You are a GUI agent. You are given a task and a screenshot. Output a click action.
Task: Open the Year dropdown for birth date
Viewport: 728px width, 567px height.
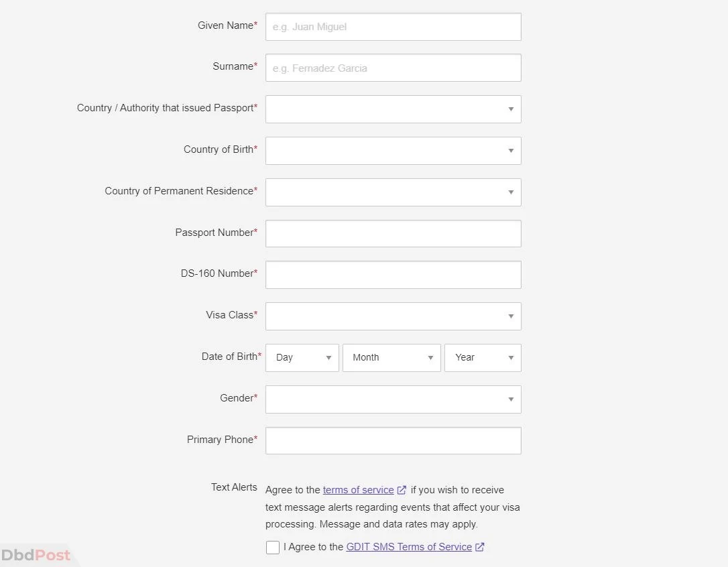483,358
